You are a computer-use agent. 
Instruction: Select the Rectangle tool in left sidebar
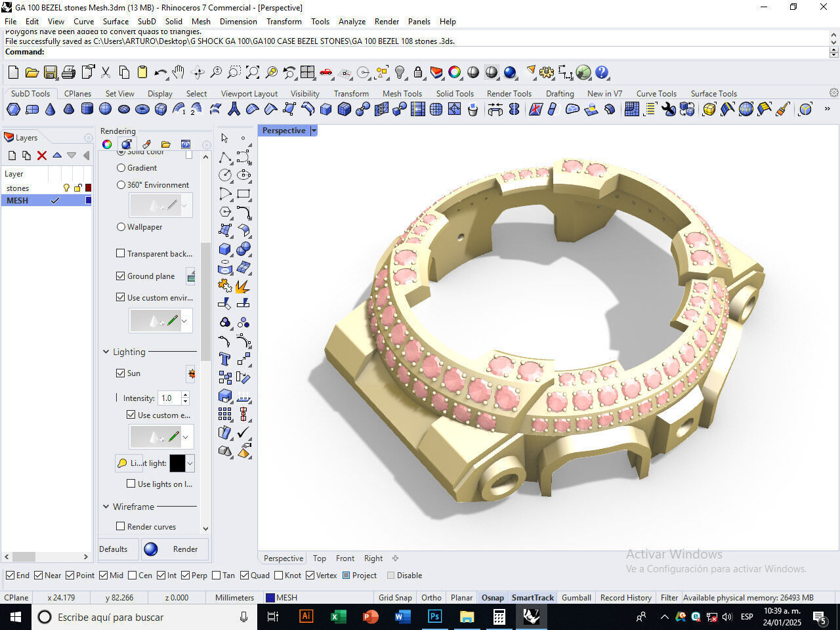pos(243,194)
